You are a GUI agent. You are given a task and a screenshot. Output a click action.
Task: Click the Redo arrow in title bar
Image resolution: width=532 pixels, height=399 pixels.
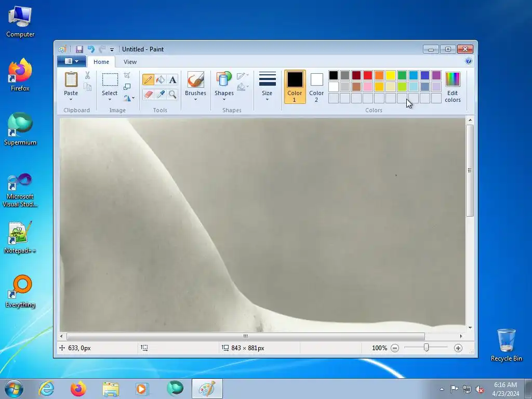pyautogui.click(x=102, y=49)
